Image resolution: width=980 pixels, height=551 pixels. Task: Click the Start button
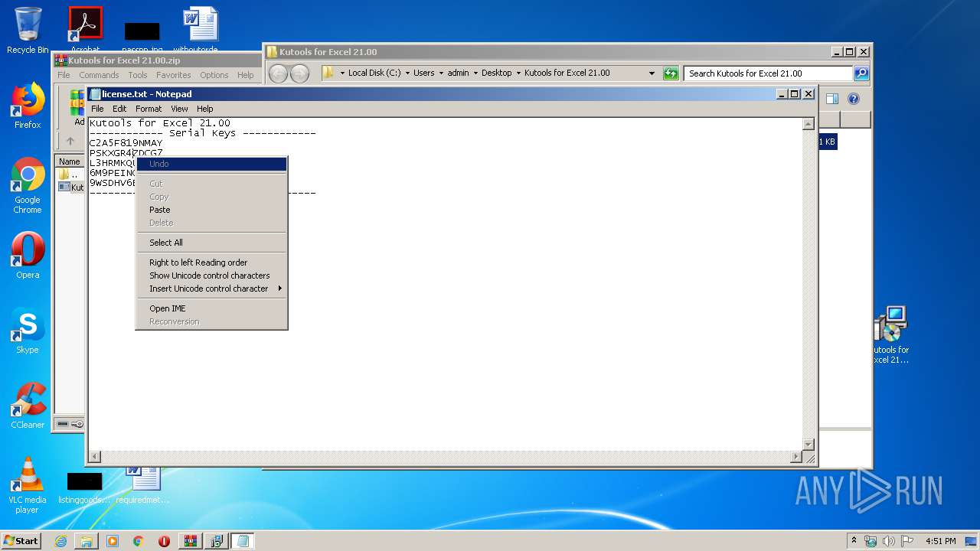21,540
